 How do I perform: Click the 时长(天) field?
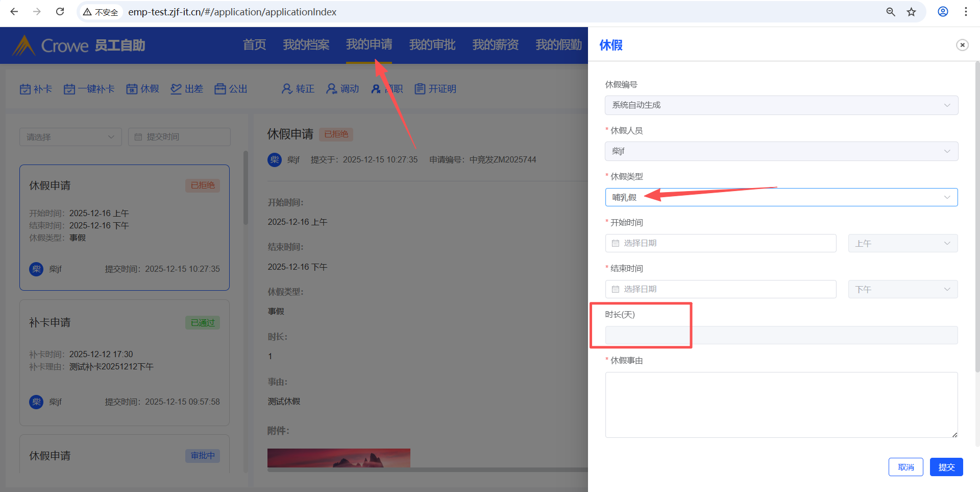(x=781, y=335)
